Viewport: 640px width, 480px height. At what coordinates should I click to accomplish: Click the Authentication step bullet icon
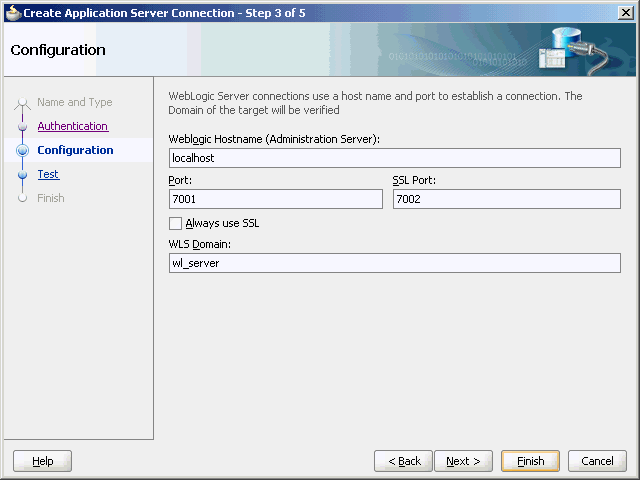tap(22, 127)
